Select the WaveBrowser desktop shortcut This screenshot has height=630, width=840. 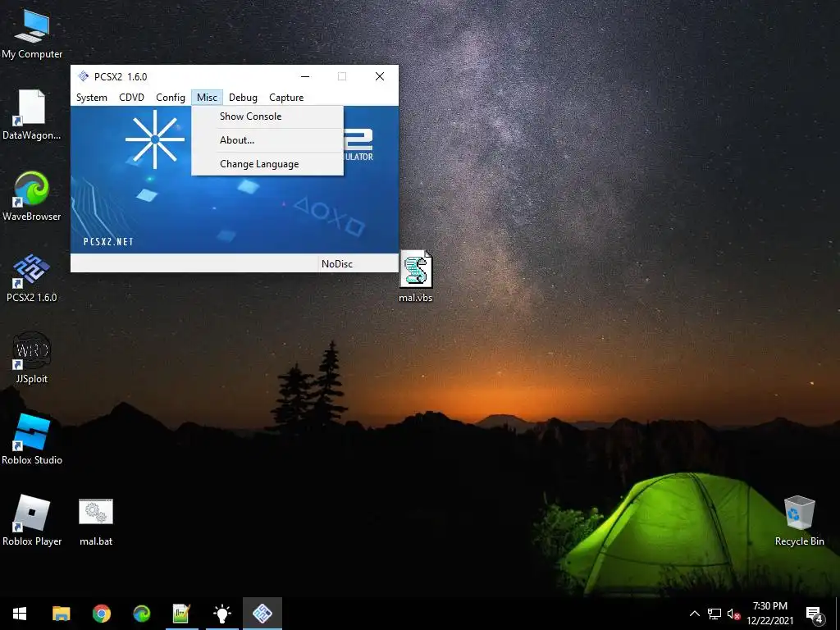coord(32,195)
